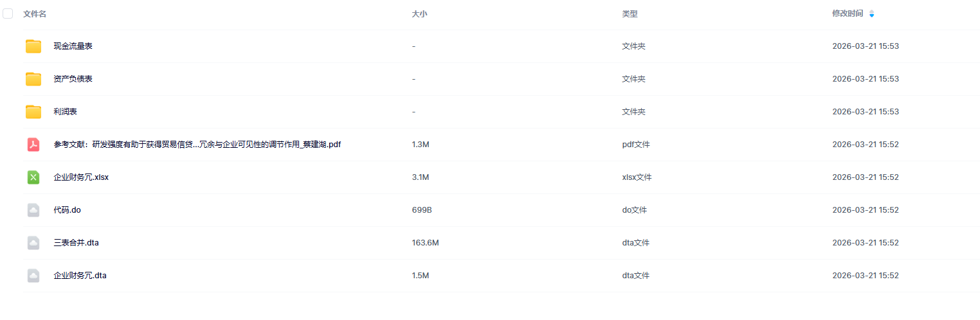
Task: Open the 参考文献 PDF file name
Action: click(x=197, y=145)
